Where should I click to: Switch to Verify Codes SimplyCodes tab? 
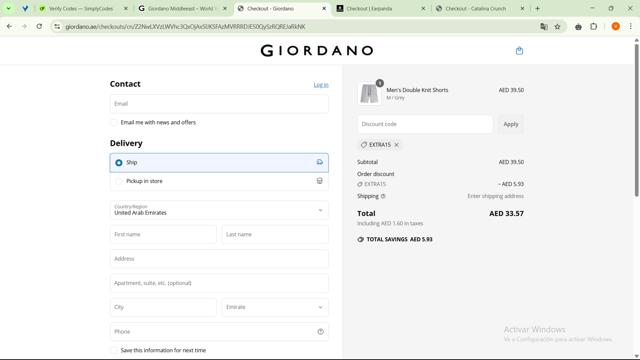84,9
